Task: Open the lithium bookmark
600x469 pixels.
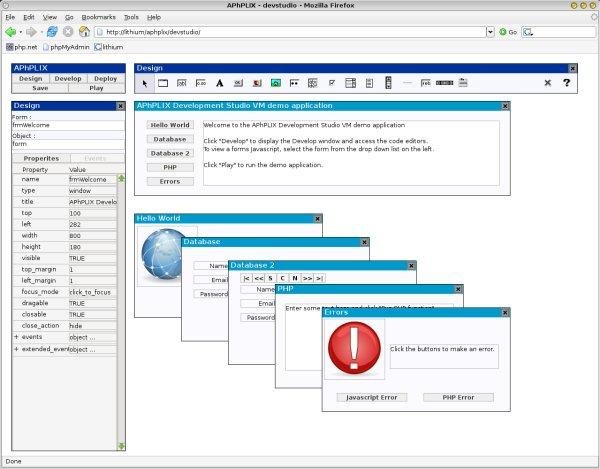Action: coord(109,47)
